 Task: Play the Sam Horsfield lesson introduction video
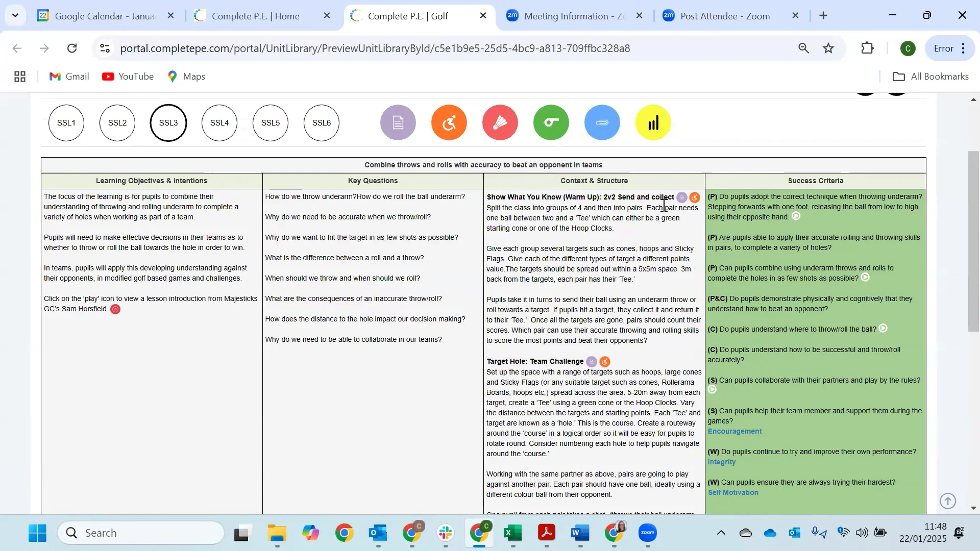[115, 309]
